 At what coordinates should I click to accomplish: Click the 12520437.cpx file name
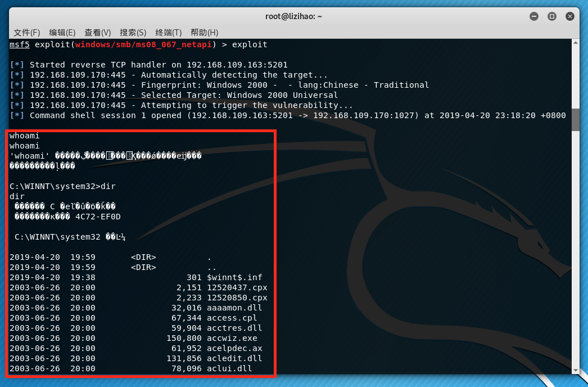tap(237, 288)
